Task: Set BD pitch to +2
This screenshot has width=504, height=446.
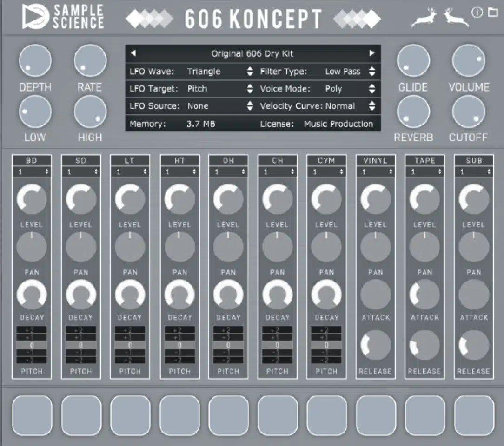Action: 32,330
